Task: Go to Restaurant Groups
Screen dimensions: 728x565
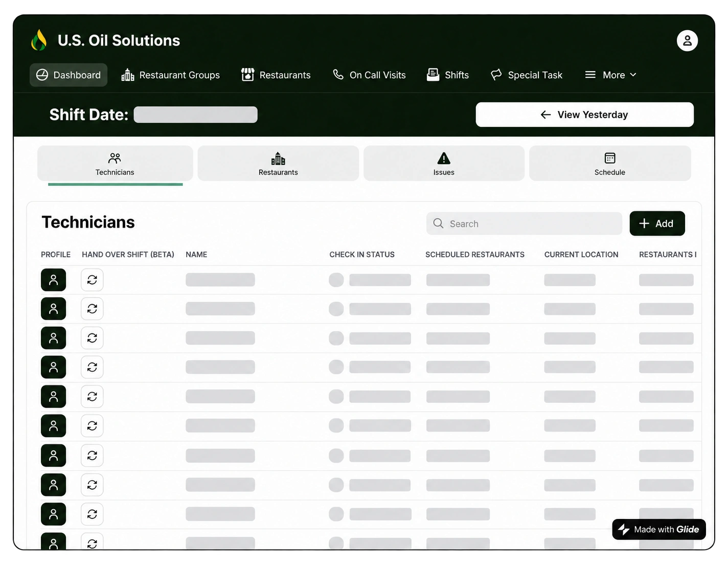Action: point(170,75)
